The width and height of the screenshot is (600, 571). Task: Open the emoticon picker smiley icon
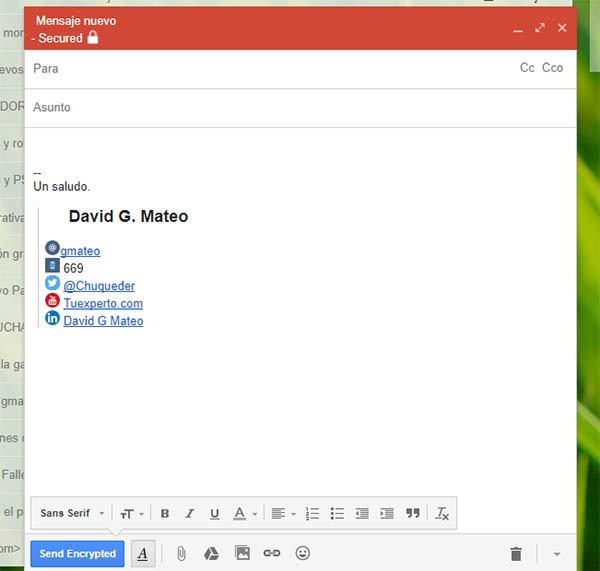click(303, 553)
